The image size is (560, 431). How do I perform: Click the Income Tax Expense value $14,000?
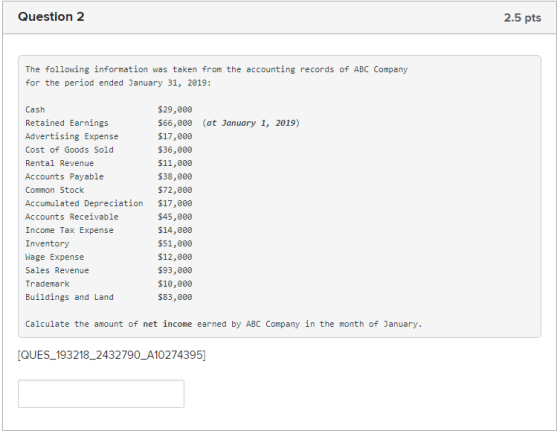[175, 230]
